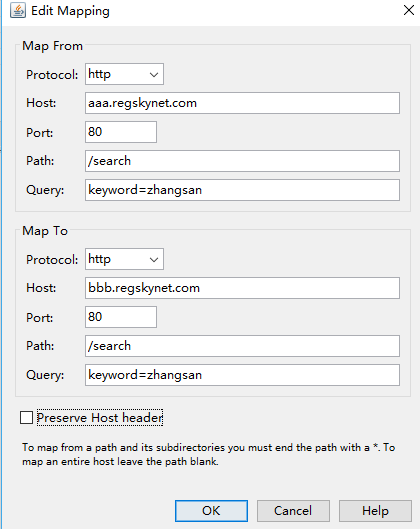
Task: Focus Map From Host field aaa.regskynet.com
Action: (242, 103)
